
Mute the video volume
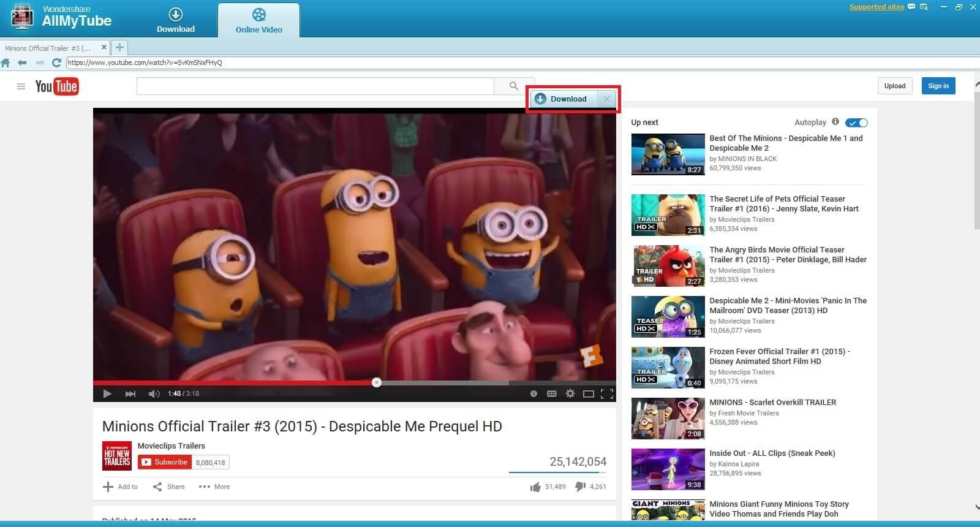pyautogui.click(x=154, y=393)
